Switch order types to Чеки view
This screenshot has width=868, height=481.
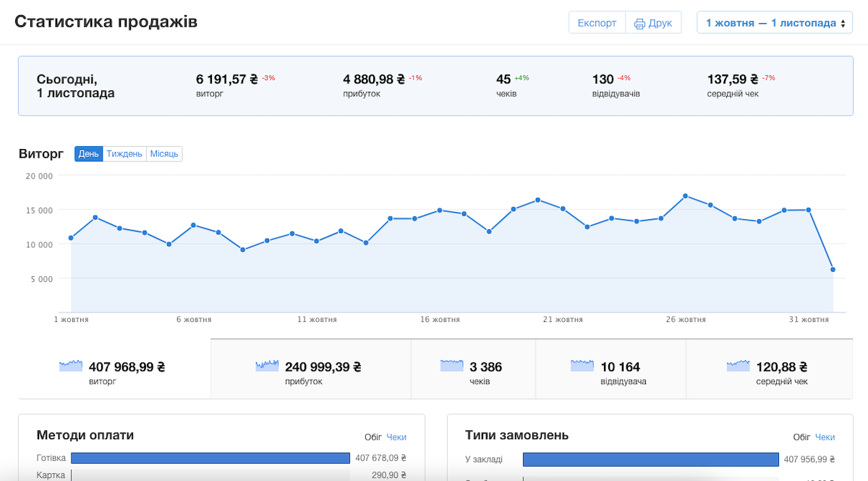(825, 437)
